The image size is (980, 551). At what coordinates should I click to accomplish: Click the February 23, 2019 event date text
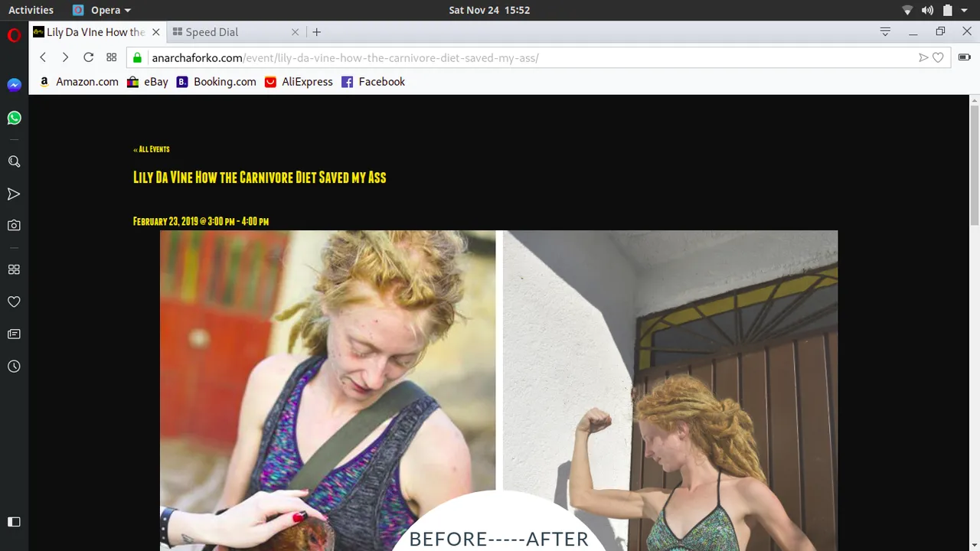click(x=201, y=221)
